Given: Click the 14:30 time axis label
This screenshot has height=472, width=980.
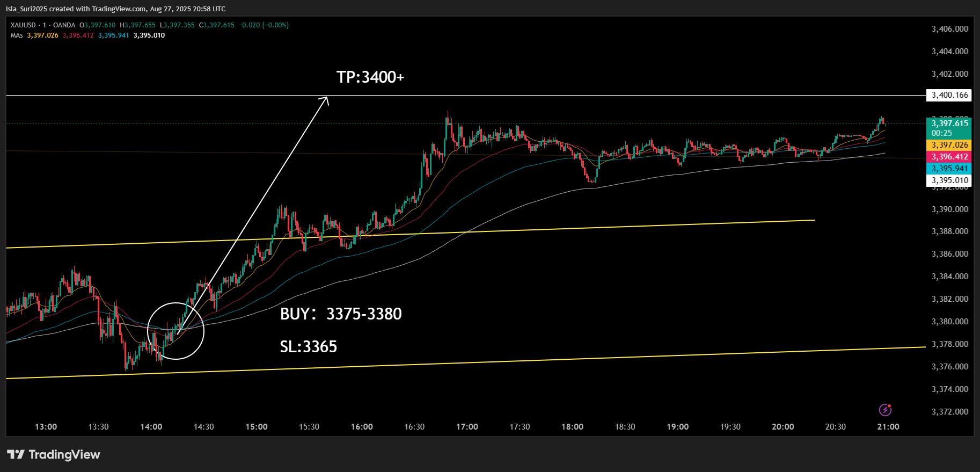Looking at the screenshot, I should (203, 427).
